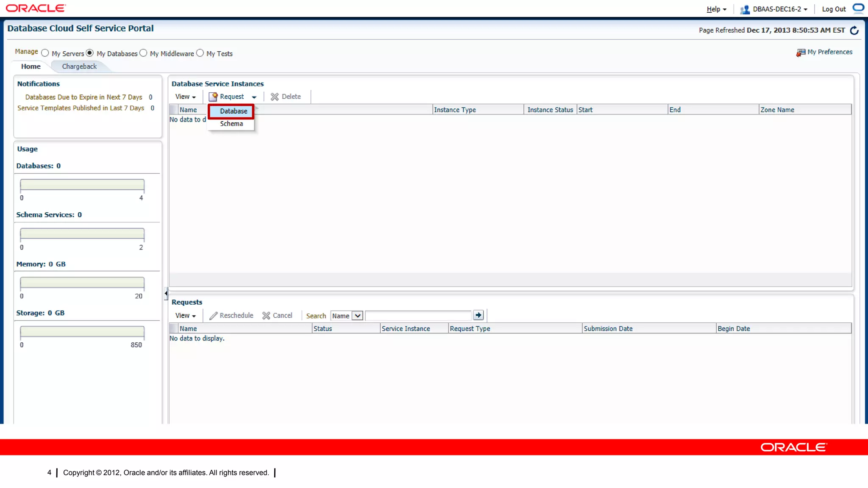
Task: Click the Schema Services usage bar
Action: [82, 234]
